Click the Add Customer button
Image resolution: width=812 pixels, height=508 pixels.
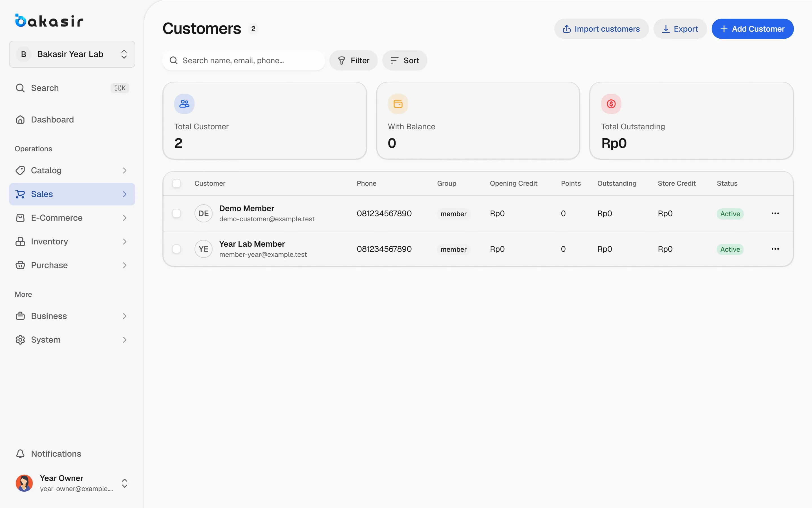coord(753,29)
